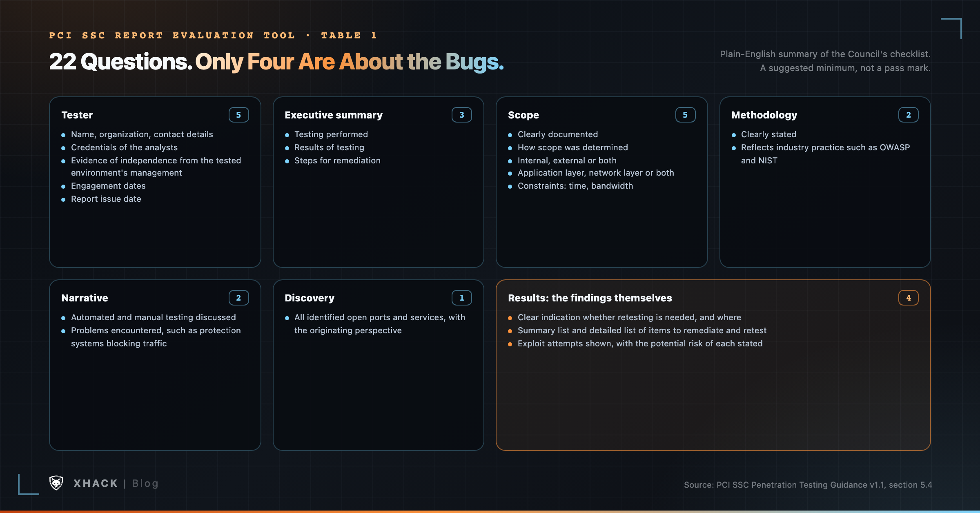The height and width of the screenshot is (513, 980).
Task: Click 'Application layer, network layer or both'
Action: click(596, 173)
